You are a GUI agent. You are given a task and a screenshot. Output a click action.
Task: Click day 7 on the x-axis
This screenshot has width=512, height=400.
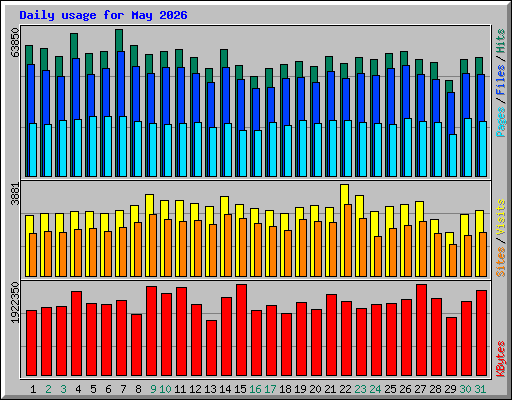coord(123,389)
